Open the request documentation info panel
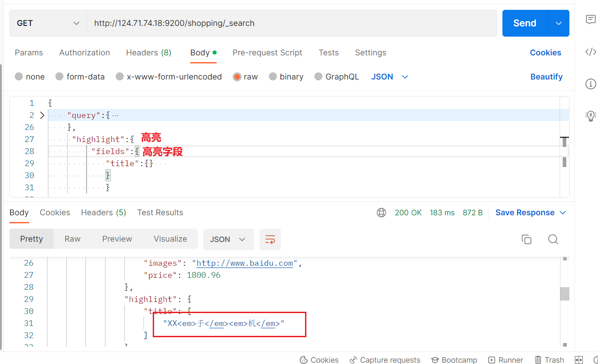The width and height of the screenshot is (598, 364). coord(590,84)
